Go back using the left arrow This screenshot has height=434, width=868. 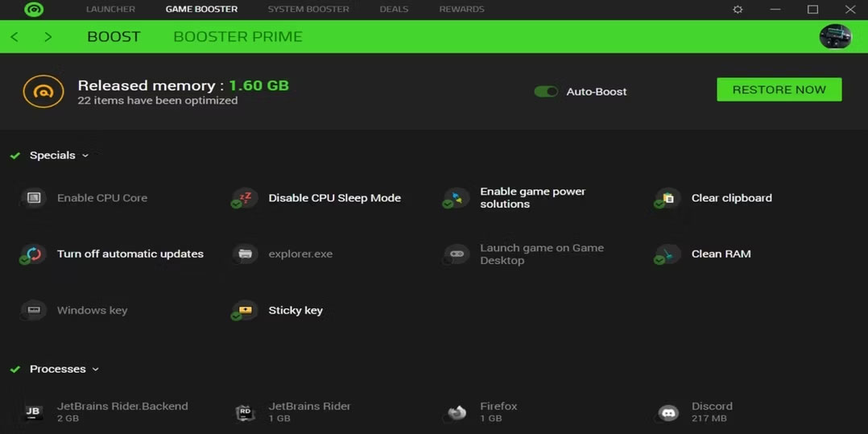[x=14, y=37]
